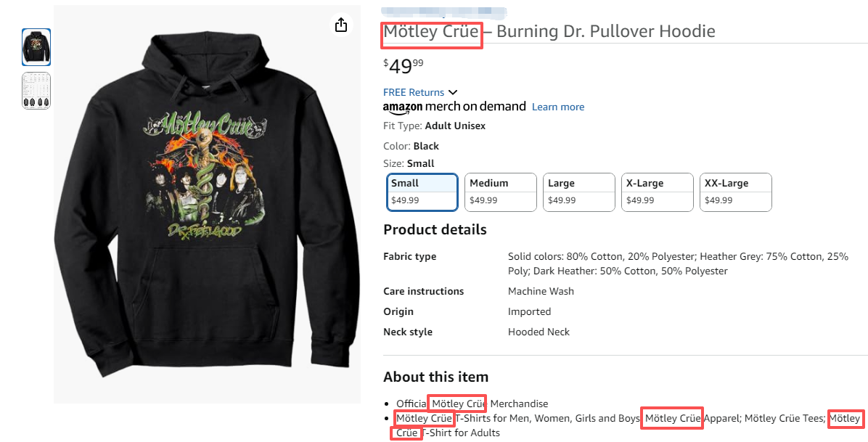Choose the Small size option

[x=422, y=192]
